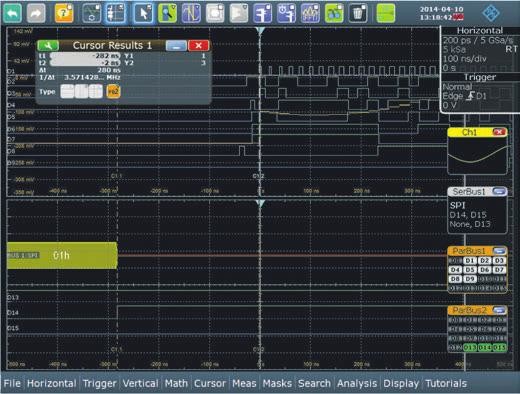Open the Search menu
The width and height of the screenshot is (520, 394).
click(314, 383)
